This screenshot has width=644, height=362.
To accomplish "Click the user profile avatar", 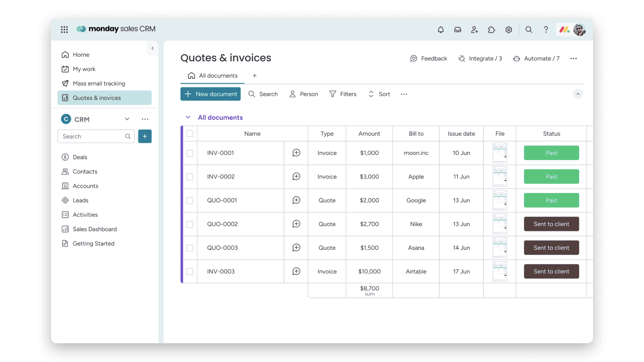I will [x=580, y=29].
